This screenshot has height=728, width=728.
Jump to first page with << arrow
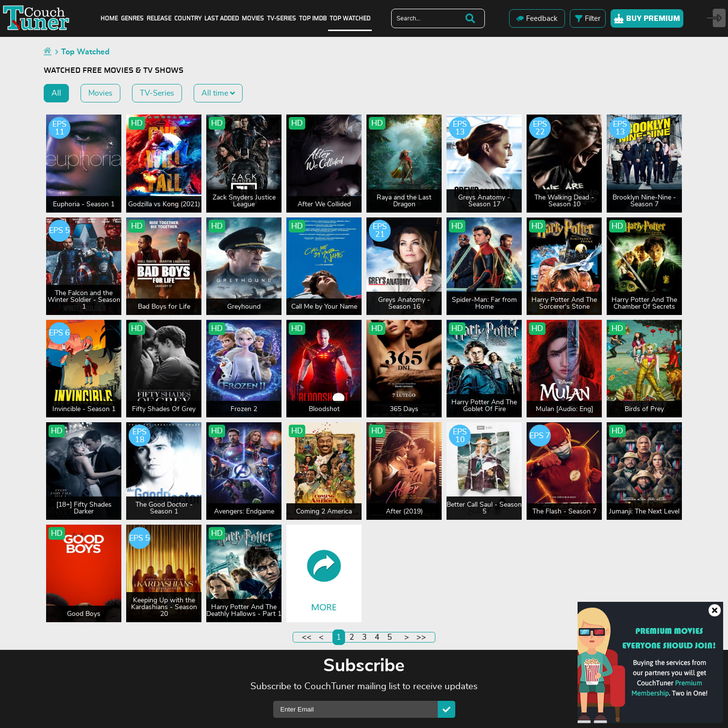(307, 637)
